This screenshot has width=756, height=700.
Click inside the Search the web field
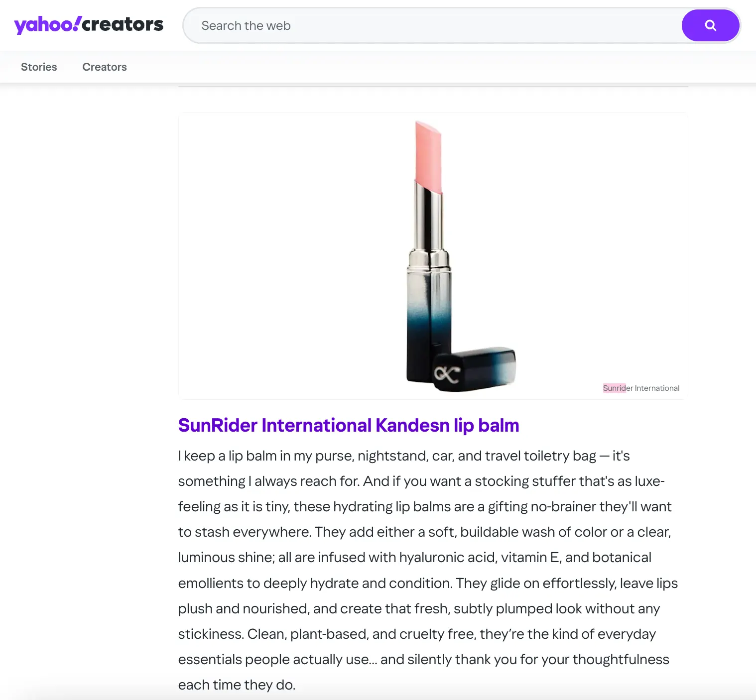[398, 25]
